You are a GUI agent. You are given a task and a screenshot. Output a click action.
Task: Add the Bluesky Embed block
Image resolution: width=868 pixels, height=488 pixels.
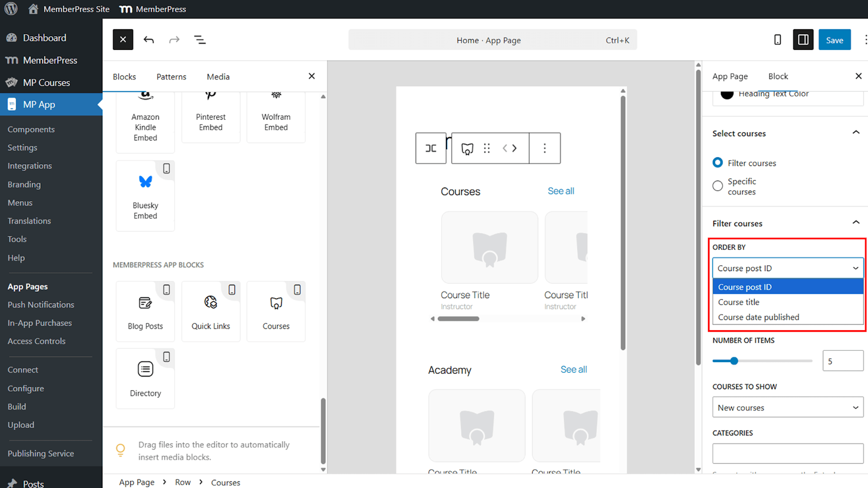tap(145, 195)
